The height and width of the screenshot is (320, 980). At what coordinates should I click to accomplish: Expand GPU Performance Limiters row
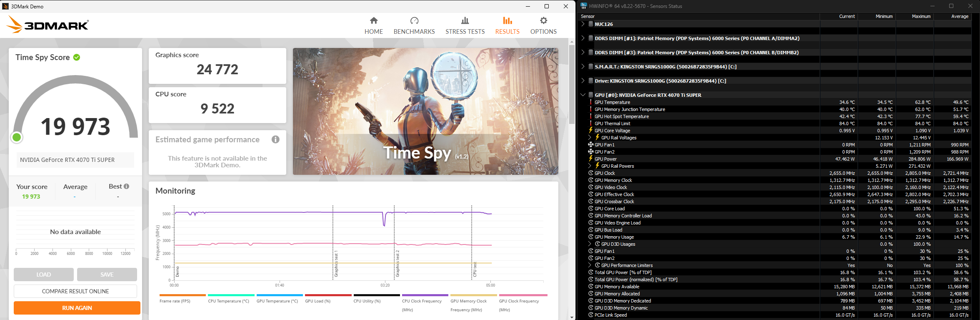[590, 265]
